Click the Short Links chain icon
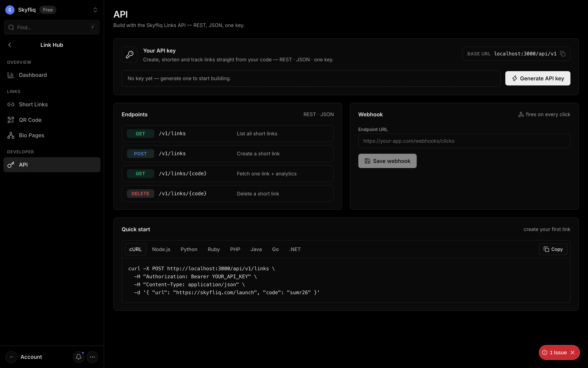The width and height of the screenshot is (588, 368). tap(11, 104)
